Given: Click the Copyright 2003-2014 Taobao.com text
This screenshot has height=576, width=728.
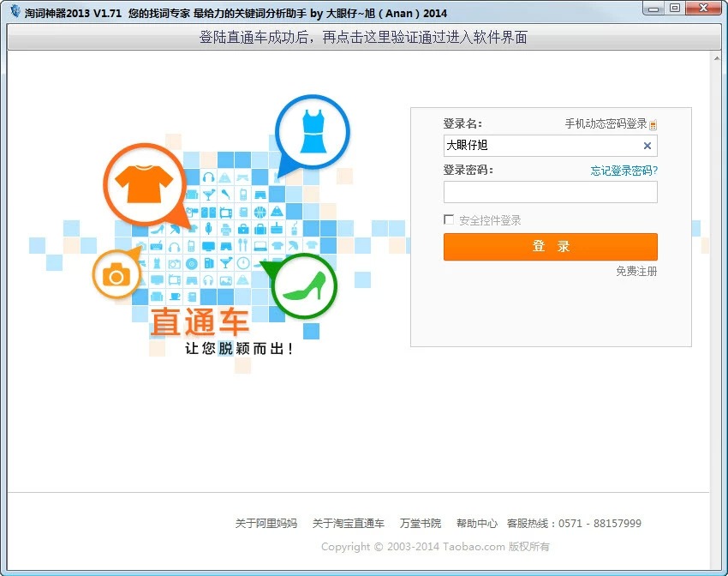Looking at the screenshot, I should pyautogui.click(x=435, y=547).
